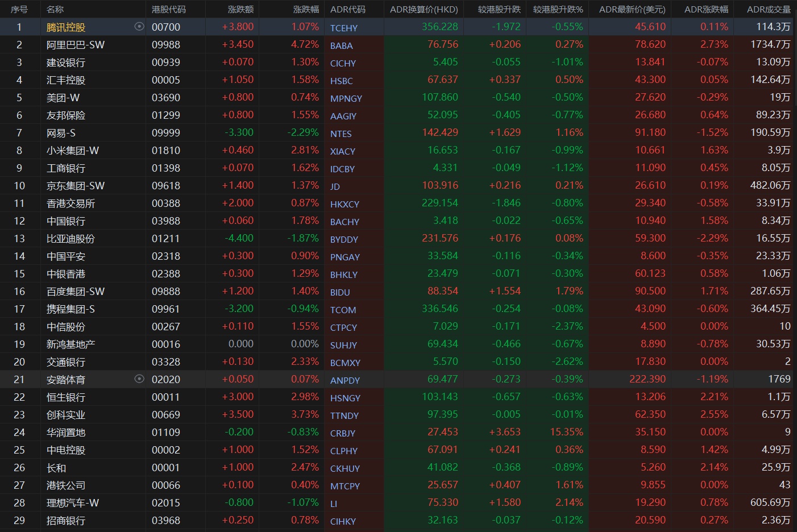Click stock code 09618 for 京东集团-SW
The height and width of the screenshot is (532, 797).
[166, 186]
